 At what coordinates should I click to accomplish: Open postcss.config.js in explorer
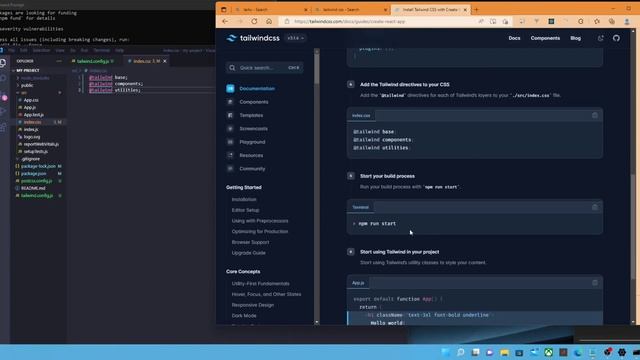[36, 181]
